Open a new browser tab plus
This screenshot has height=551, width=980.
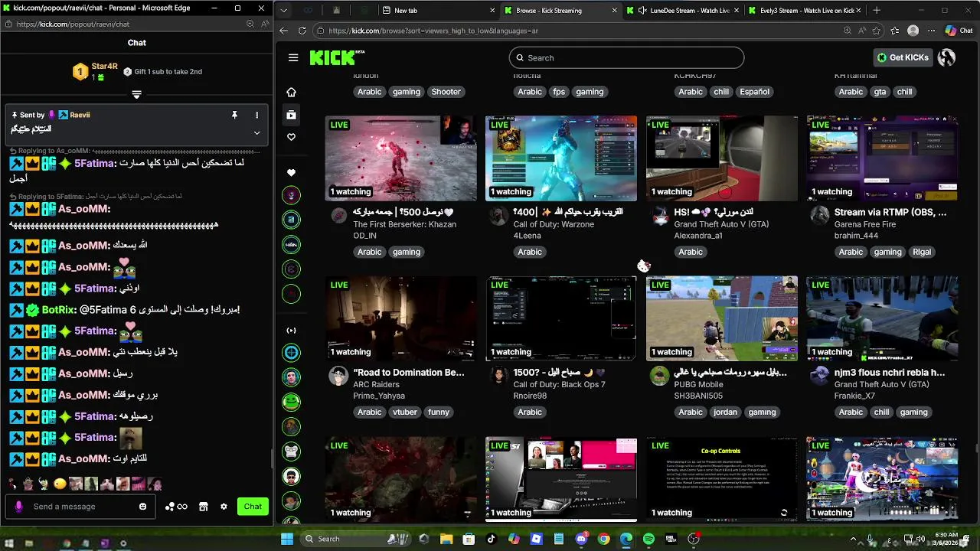point(877,11)
